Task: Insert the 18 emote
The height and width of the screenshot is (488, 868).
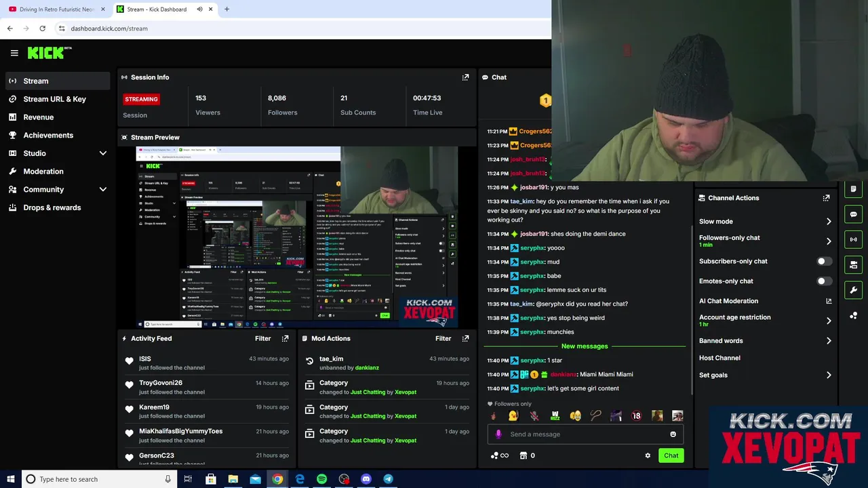Action: coord(636,416)
